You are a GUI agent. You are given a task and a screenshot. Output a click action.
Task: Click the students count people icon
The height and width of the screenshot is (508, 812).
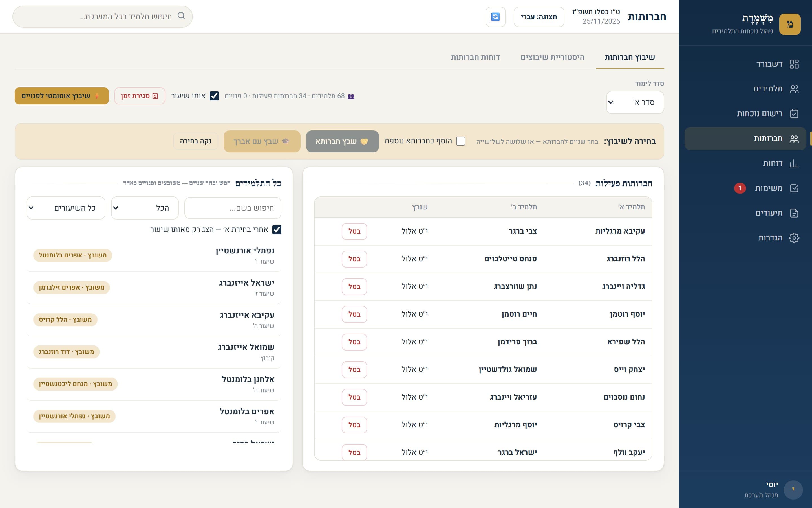351,97
